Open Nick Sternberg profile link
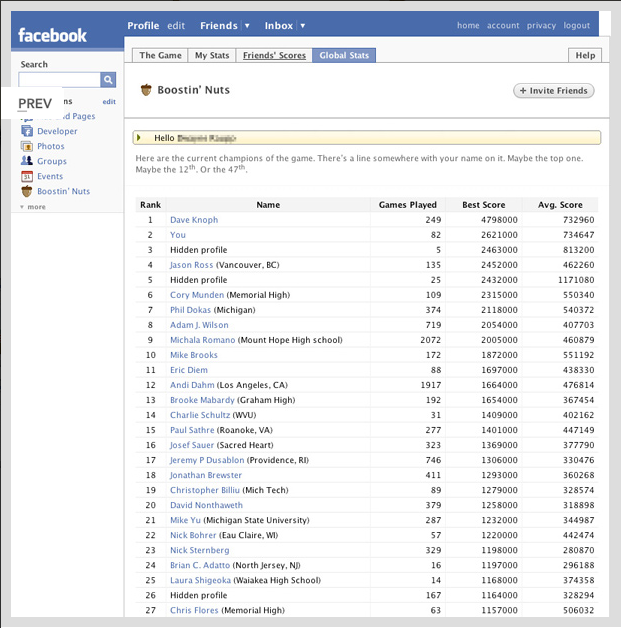Screen dimensions: 621x628 (x=200, y=550)
